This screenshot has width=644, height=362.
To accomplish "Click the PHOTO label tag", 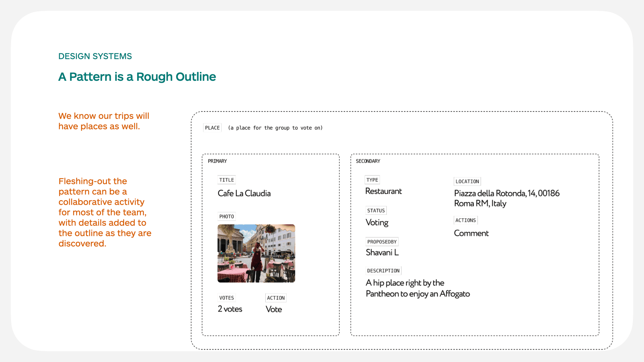I will click(226, 217).
